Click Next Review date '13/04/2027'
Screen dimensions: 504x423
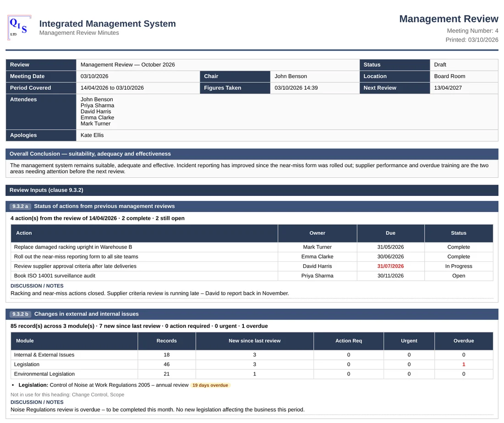(x=448, y=88)
